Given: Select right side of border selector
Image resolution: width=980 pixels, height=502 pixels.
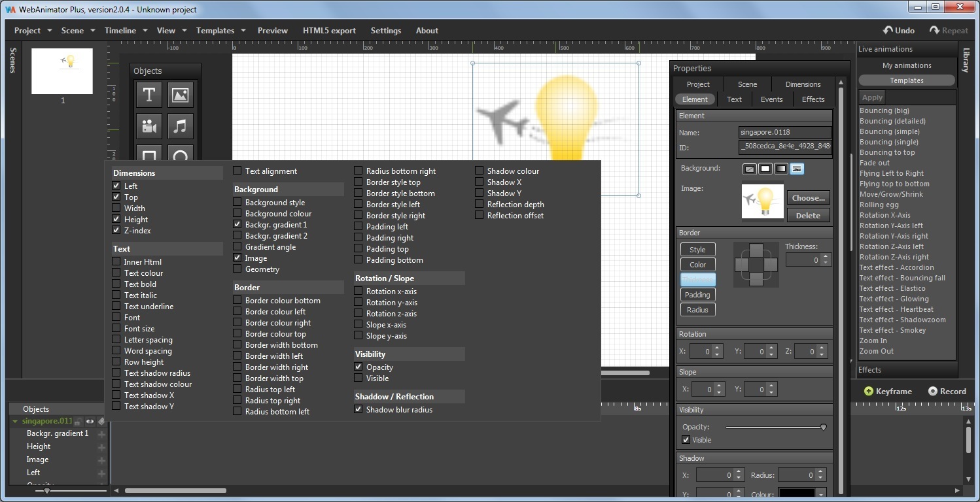Looking at the screenshot, I should pyautogui.click(x=770, y=264).
